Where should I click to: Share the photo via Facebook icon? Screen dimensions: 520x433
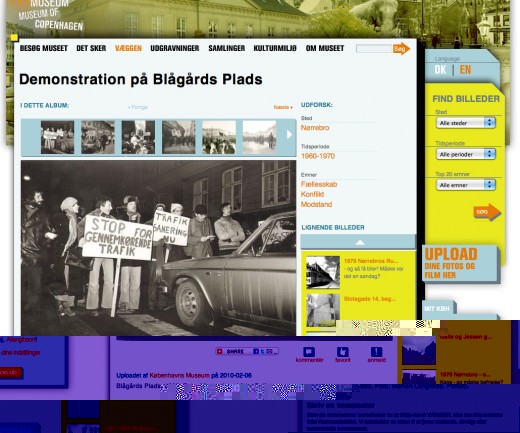(x=256, y=351)
